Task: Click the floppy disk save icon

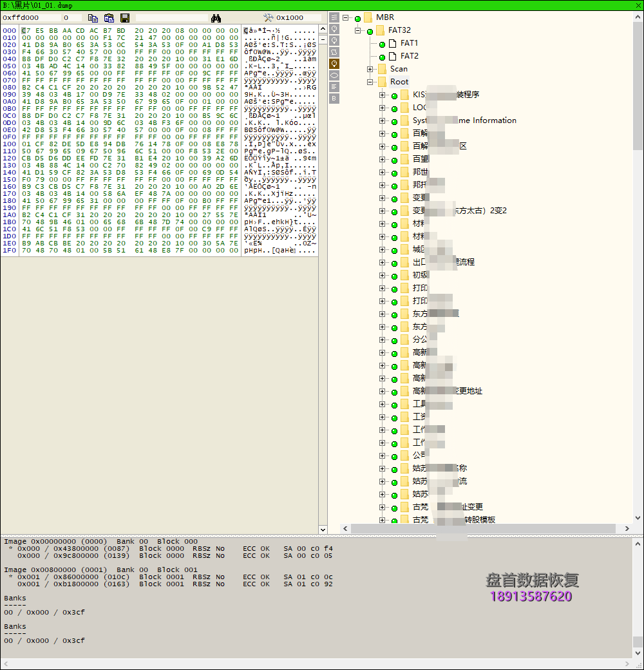Action: 125,18
